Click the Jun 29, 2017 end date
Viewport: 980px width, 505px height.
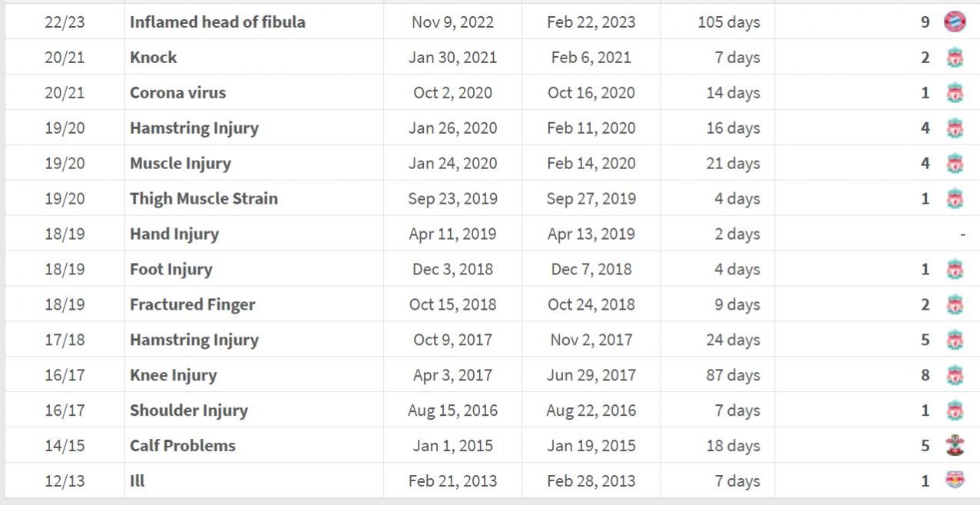coord(591,375)
